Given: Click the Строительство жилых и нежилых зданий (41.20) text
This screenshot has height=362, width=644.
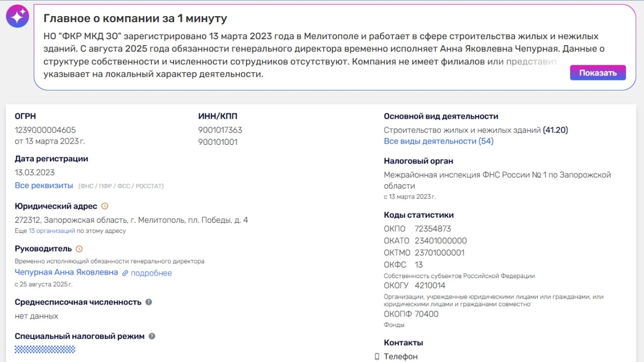Looking at the screenshot, I should pos(476,130).
